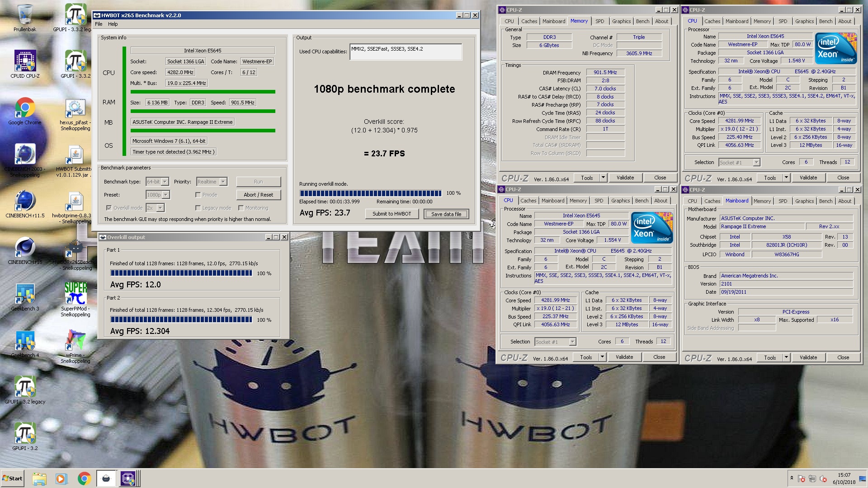The width and height of the screenshot is (868, 488).
Task: Open the Google Chrome desktop shortcut
Action: tap(25, 111)
